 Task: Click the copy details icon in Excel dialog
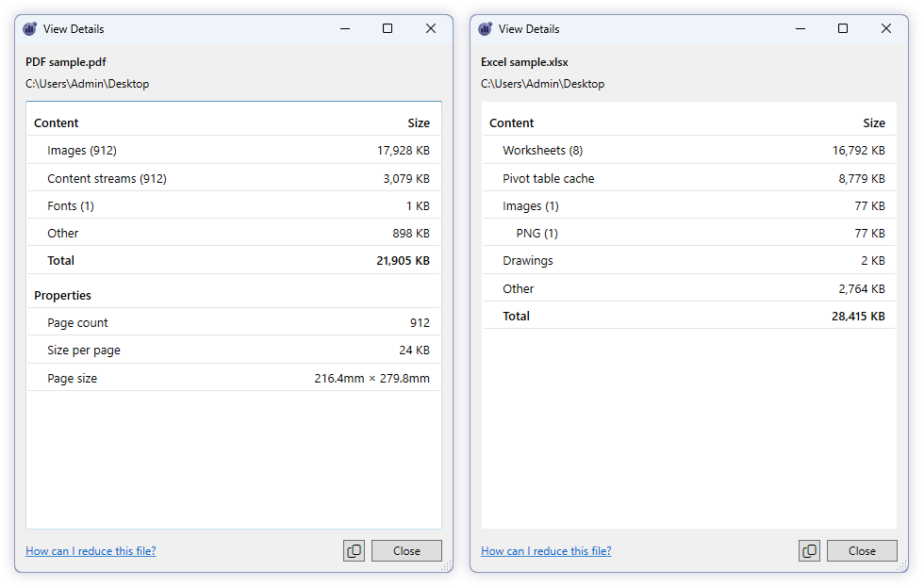[x=809, y=550]
